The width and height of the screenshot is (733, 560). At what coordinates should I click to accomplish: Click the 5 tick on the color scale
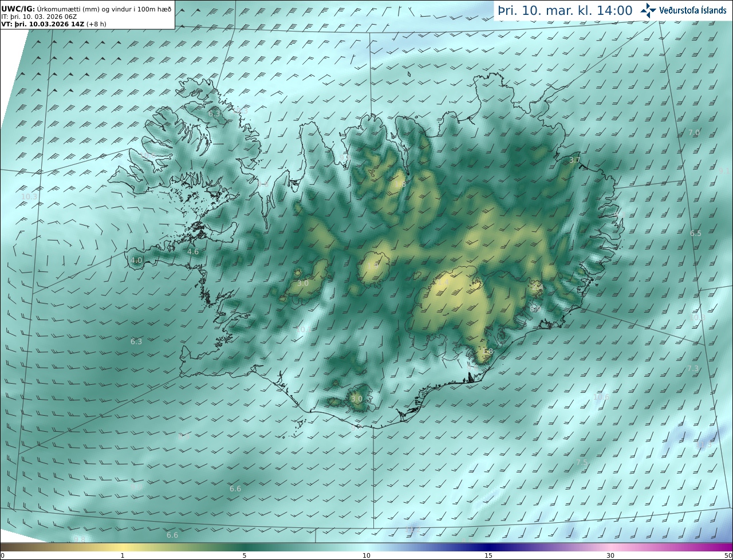[245, 555]
